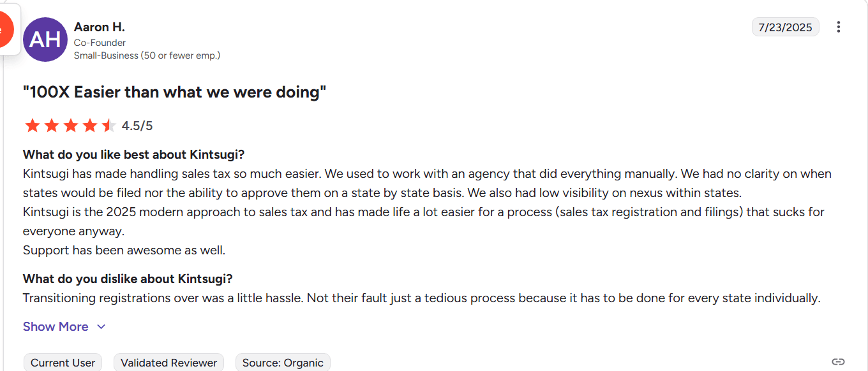Open reviewer name Aaron H.

(x=100, y=27)
